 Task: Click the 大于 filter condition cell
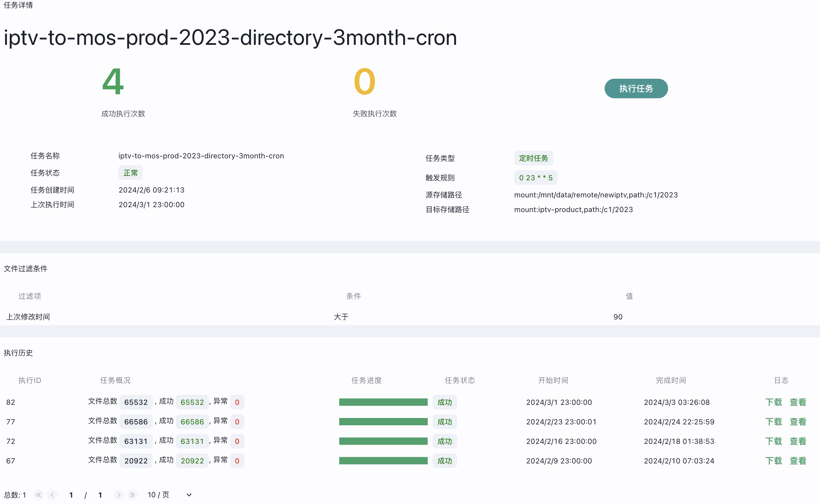[x=341, y=317]
